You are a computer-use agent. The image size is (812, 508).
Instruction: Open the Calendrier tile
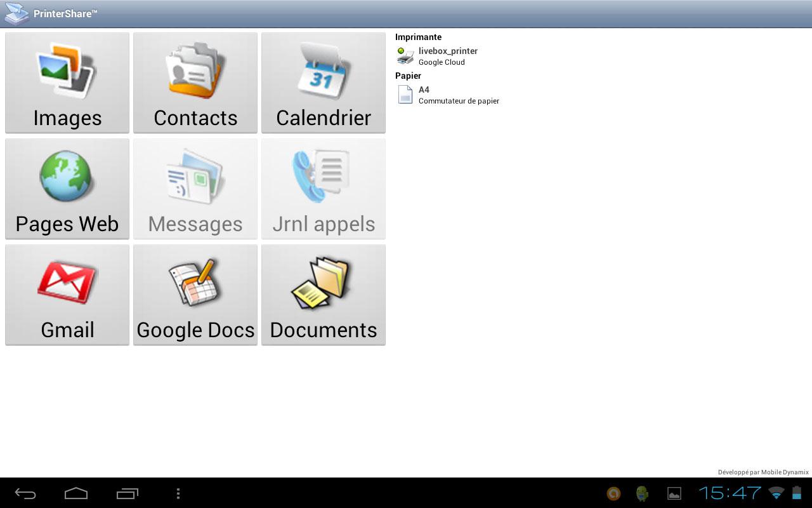point(324,83)
